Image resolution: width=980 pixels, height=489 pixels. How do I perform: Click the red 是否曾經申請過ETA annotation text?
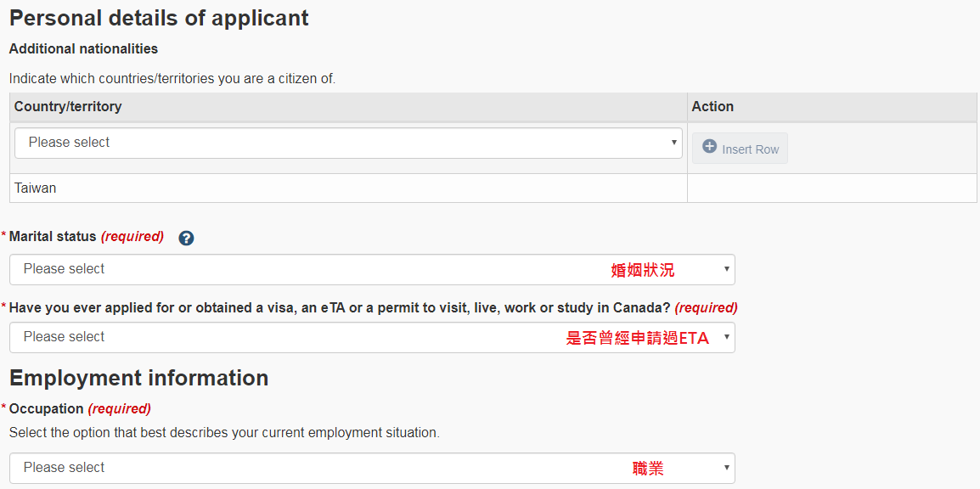point(638,339)
